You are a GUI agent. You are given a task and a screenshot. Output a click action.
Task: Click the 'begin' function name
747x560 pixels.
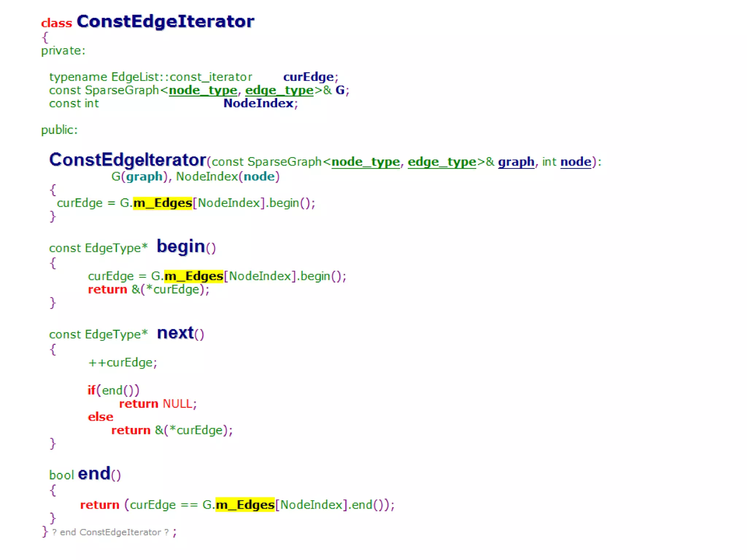[181, 246]
